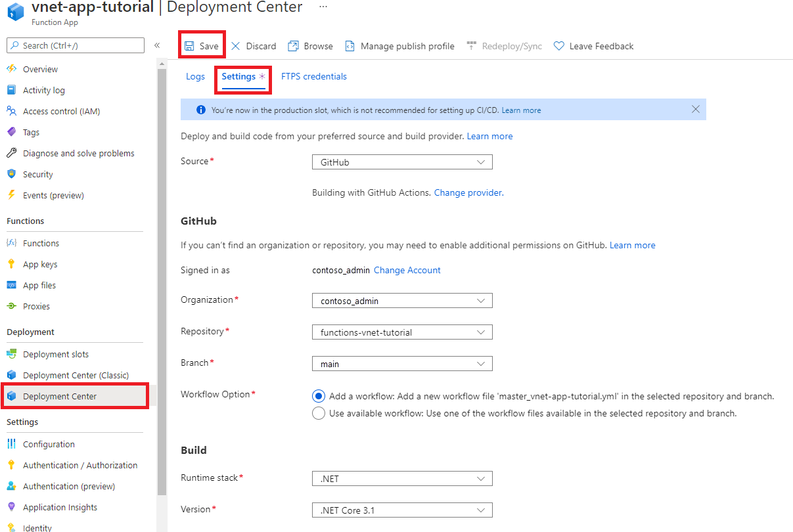Open the App keys page
Screen dimensions: 793x532
39,263
